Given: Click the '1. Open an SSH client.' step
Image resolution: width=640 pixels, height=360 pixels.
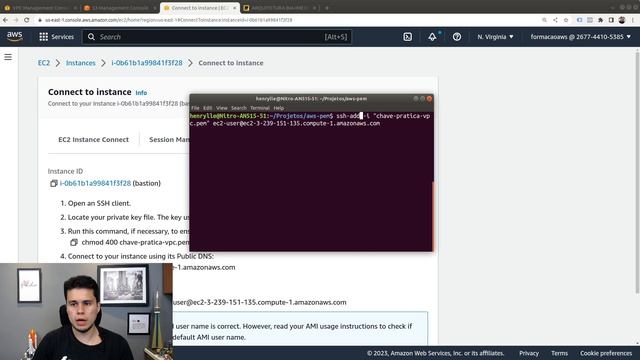Looking at the screenshot, I should tap(96, 203).
